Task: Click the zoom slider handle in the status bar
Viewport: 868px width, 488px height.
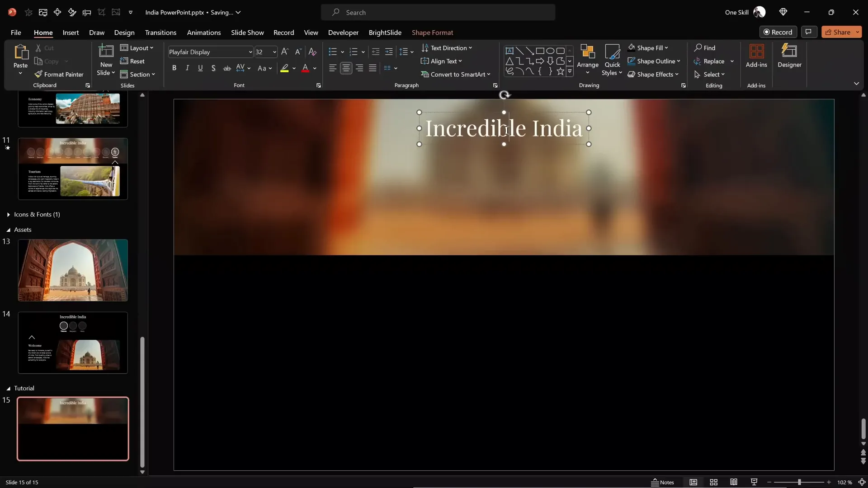Action: click(x=799, y=482)
